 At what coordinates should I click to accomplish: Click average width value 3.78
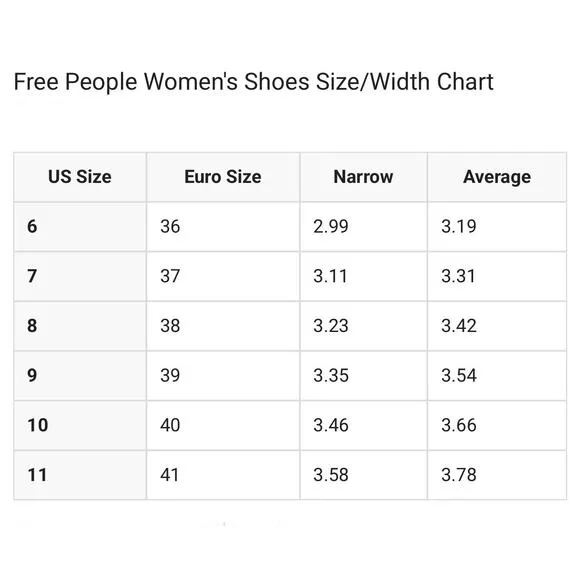(497, 475)
